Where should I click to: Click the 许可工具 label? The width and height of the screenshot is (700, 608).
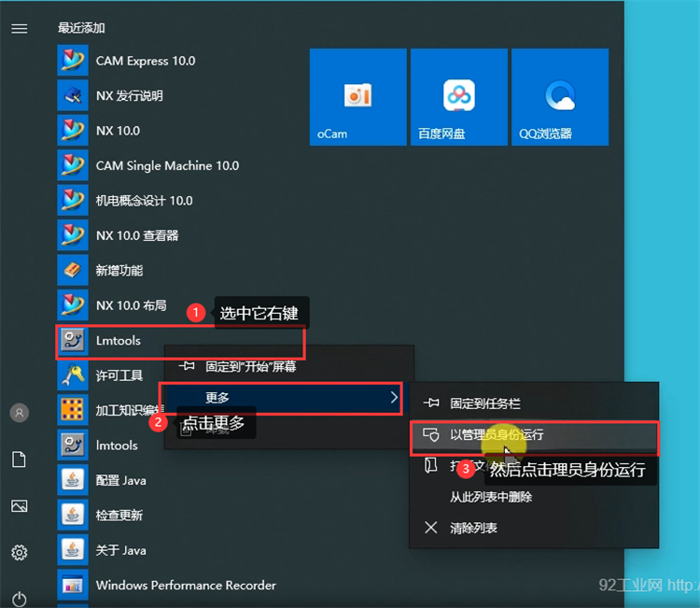pyautogui.click(x=119, y=375)
